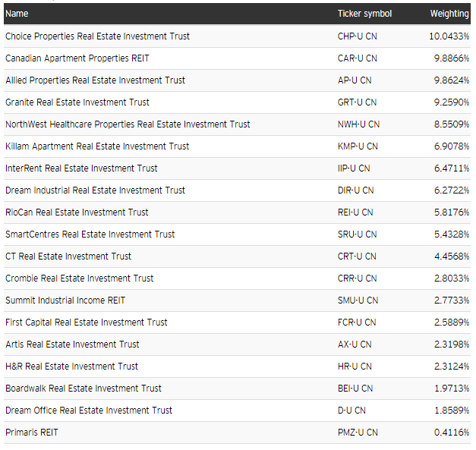
Task: Select NorthWest Healthcare Properties REIT name
Action: (x=128, y=124)
